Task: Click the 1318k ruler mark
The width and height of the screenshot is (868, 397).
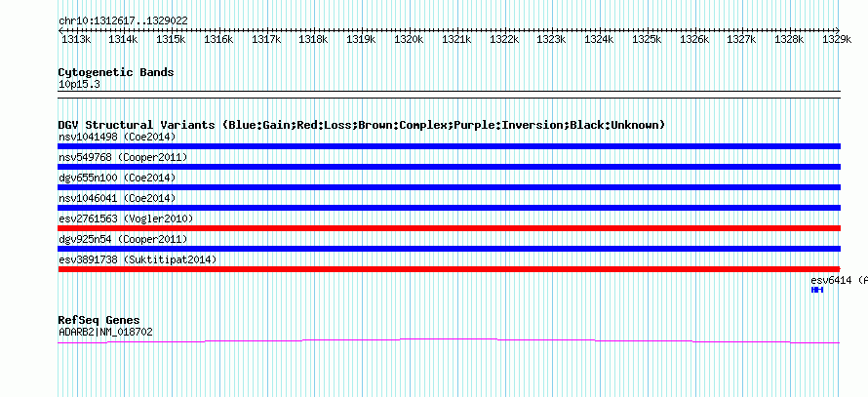Action: (x=314, y=39)
